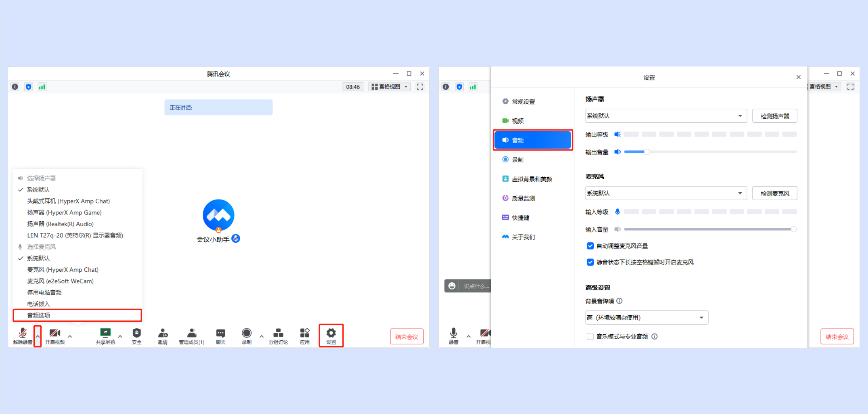Click meeting info icon in right window
The width and height of the screenshot is (868, 414).
pos(446,87)
